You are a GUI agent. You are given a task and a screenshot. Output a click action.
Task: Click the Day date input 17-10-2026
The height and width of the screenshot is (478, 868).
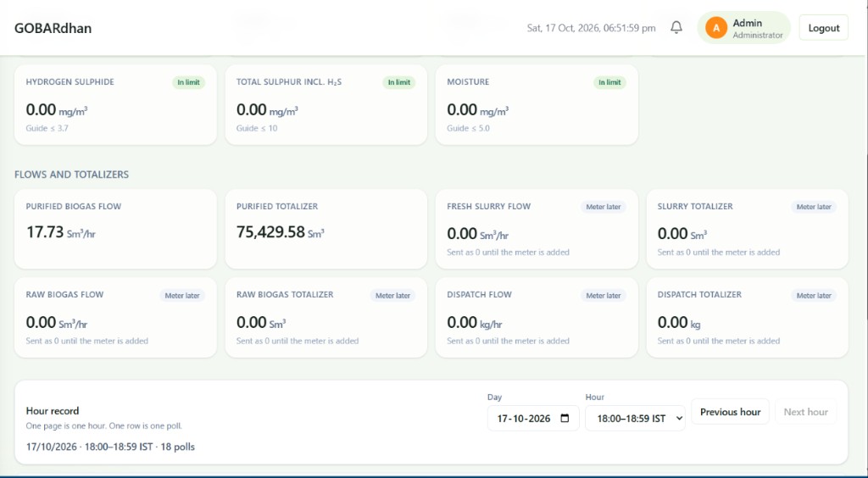click(x=533, y=419)
